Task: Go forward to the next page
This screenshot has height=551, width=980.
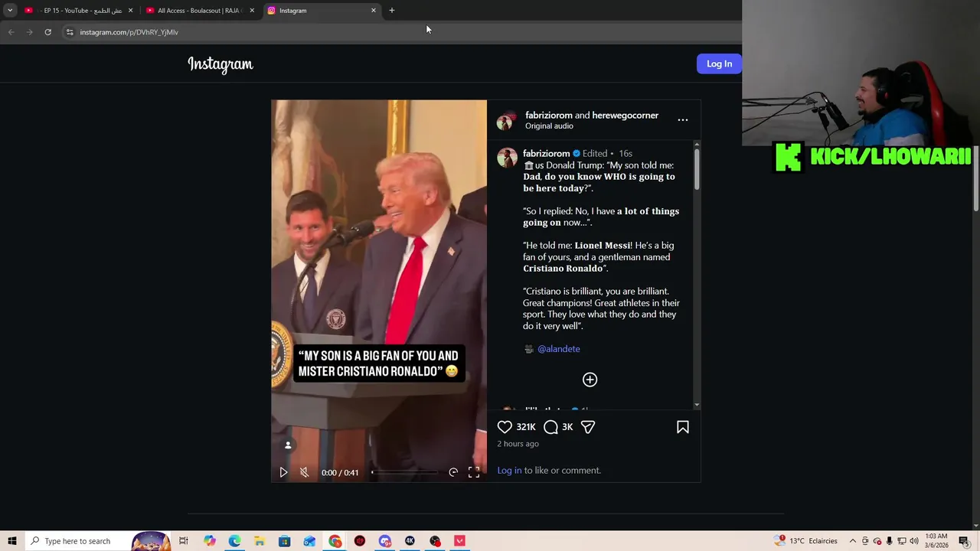Action: [29, 32]
